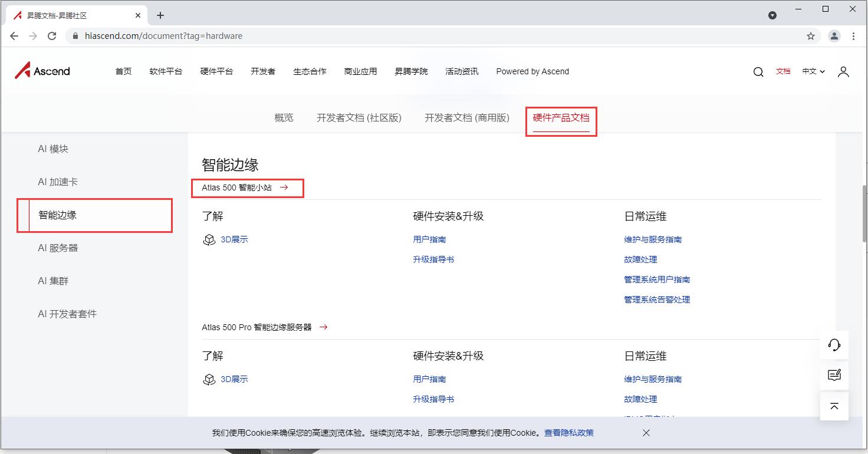Open the 商业应用 navigation menu
The image size is (868, 454).
[360, 71]
